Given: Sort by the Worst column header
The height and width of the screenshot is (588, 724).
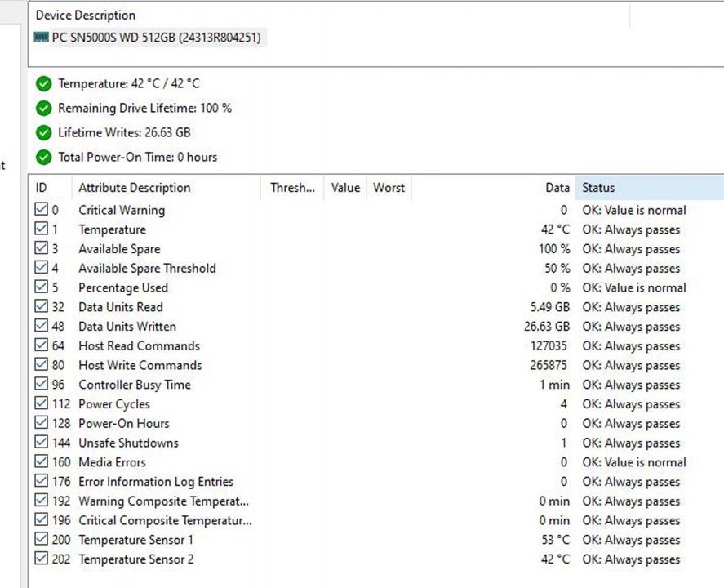Looking at the screenshot, I should pyautogui.click(x=389, y=188).
